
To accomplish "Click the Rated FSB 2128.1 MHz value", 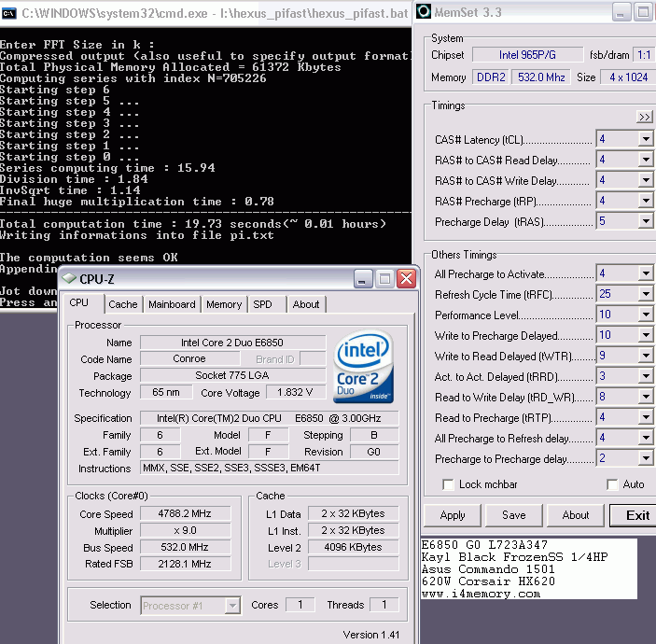I will pos(185,564).
